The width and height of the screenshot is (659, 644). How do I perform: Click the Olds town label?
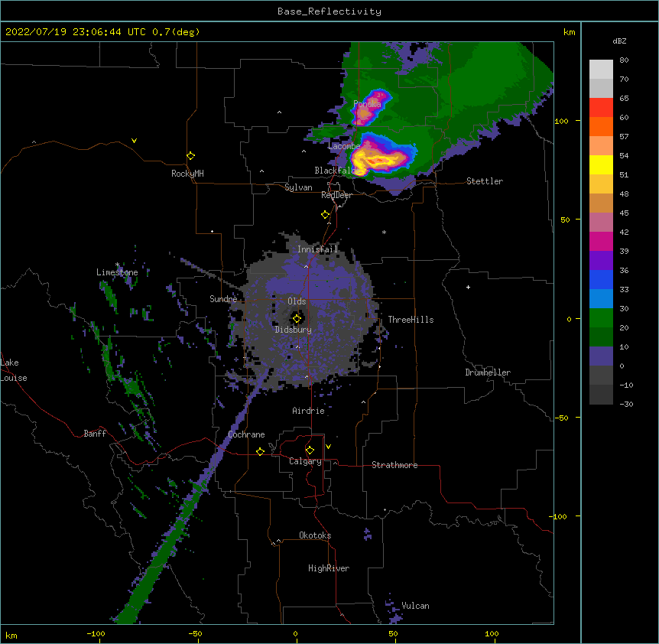tap(297, 301)
